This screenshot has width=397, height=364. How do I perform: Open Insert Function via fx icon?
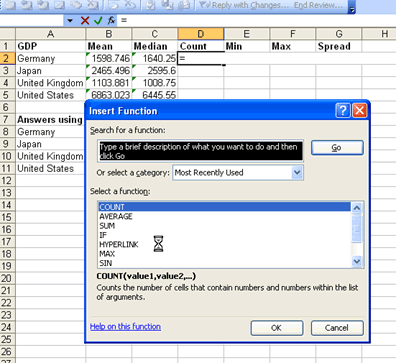click(x=111, y=21)
